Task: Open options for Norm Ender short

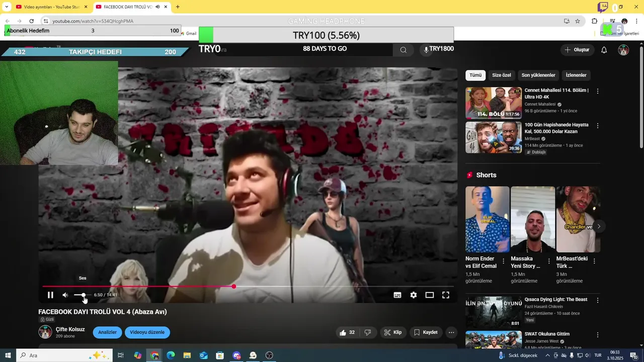Action: click(504, 261)
